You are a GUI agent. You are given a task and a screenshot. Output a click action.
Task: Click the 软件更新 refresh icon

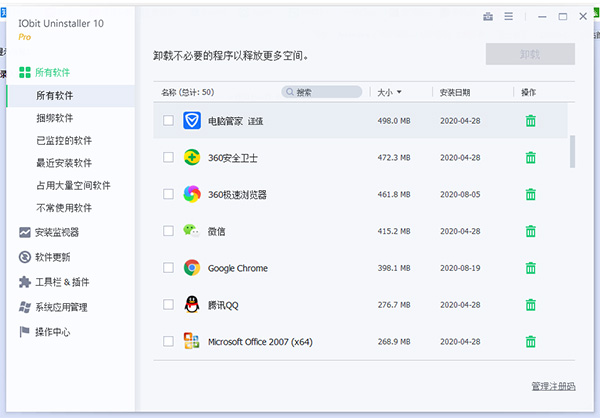click(x=25, y=257)
